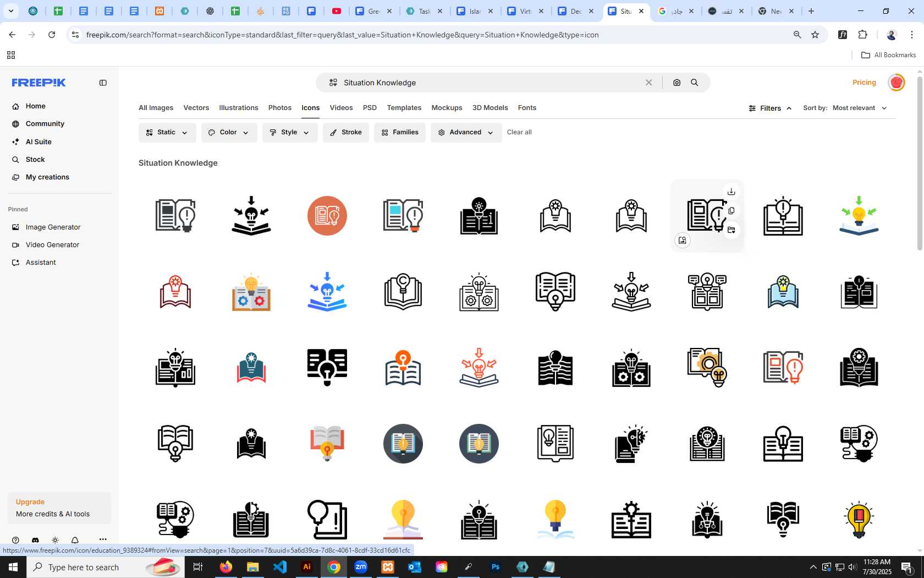Viewport: 924px width, 578px height.
Task: Open the Pricing link
Action: pos(864,83)
